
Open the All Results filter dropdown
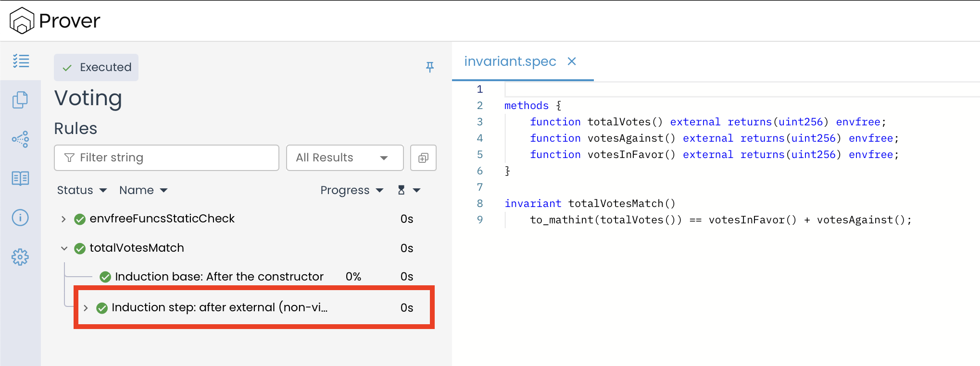click(x=344, y=158)
